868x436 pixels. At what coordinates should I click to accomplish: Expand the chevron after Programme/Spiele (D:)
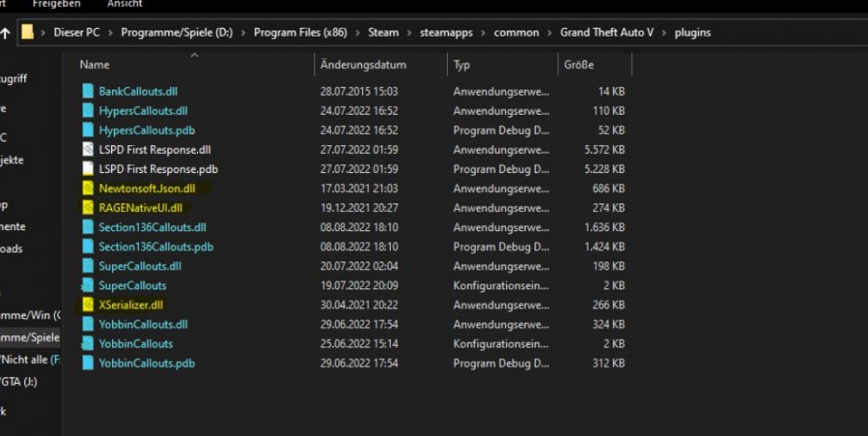(x=244, y=33)
